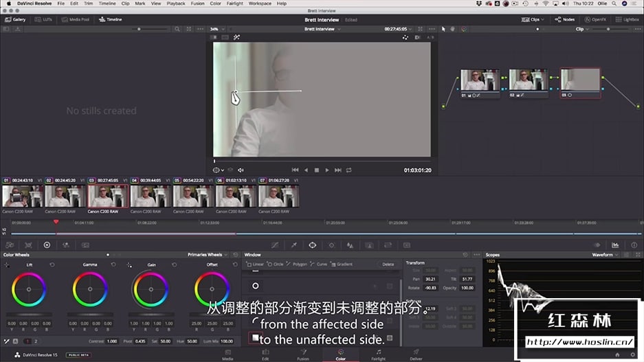Reset the Gamma color wheel

(113, 264)
